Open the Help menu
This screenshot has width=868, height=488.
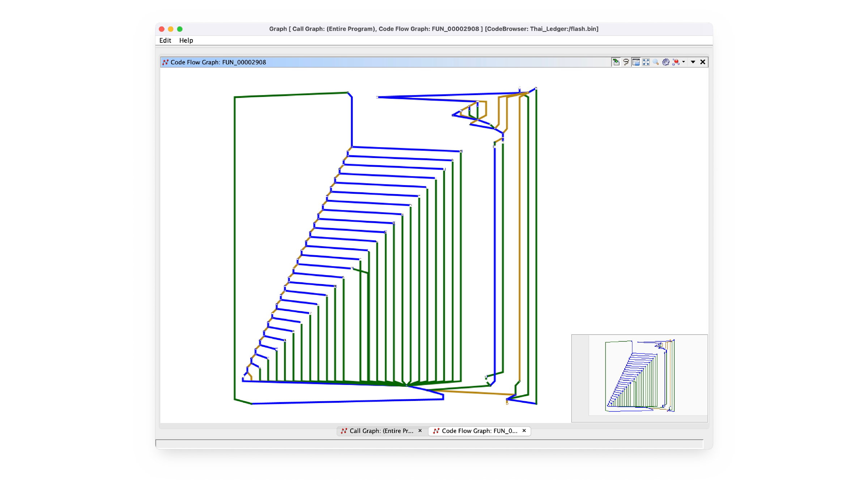pos(186,40)
